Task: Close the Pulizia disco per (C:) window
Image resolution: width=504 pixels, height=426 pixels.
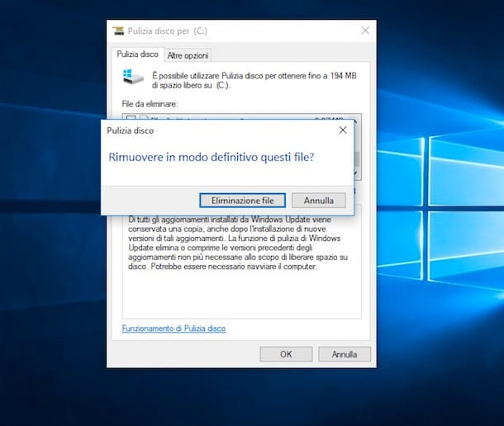Action: pos(364,31)
